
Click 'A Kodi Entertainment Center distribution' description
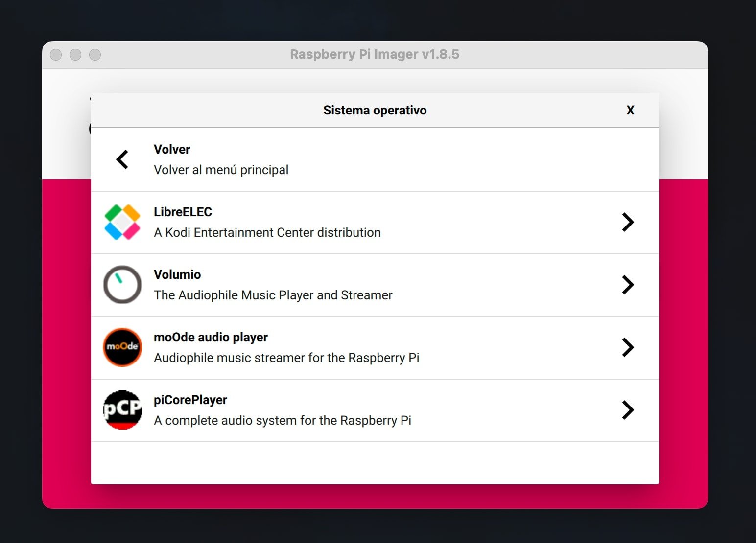click(267, 232)
